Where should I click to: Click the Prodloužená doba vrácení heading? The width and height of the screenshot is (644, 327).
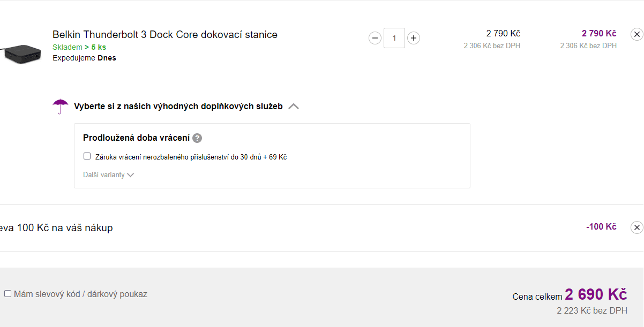point(136,138)
